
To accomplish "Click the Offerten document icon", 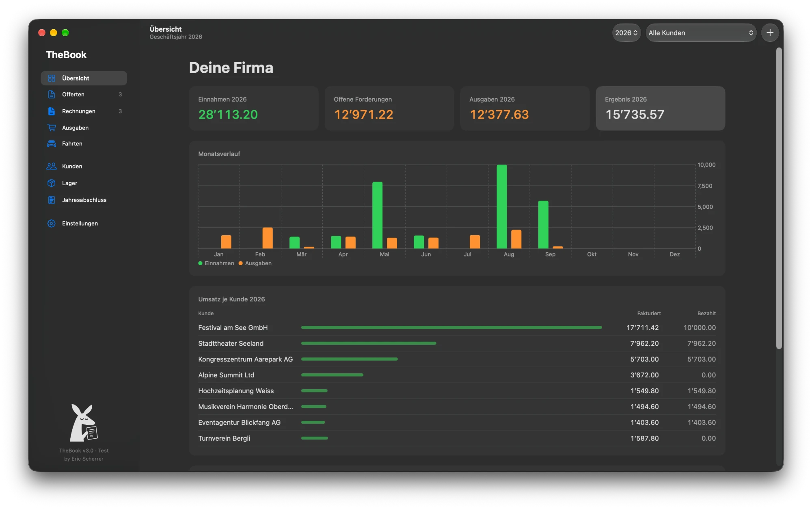I will coord(52,94).
